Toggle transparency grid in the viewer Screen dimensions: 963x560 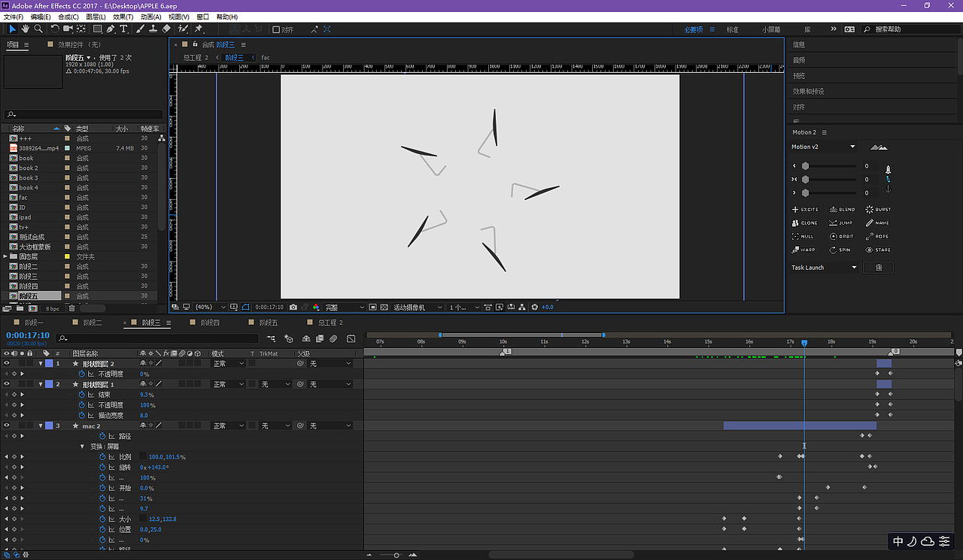tap(384, 307)
